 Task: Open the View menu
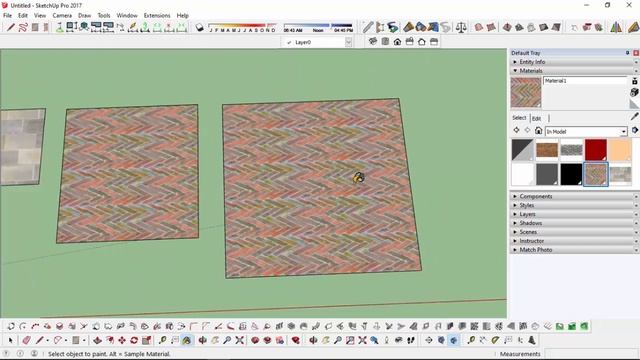click(x=40, y=16)
